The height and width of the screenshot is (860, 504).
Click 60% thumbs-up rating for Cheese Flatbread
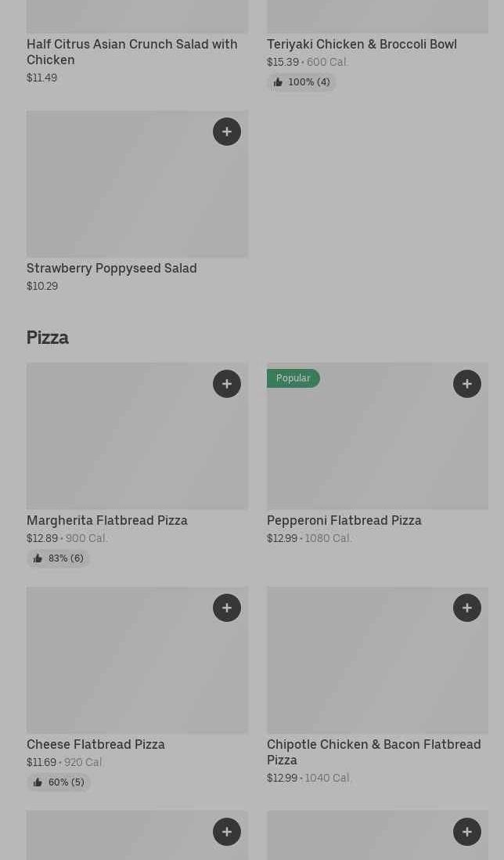coord(59,782)
